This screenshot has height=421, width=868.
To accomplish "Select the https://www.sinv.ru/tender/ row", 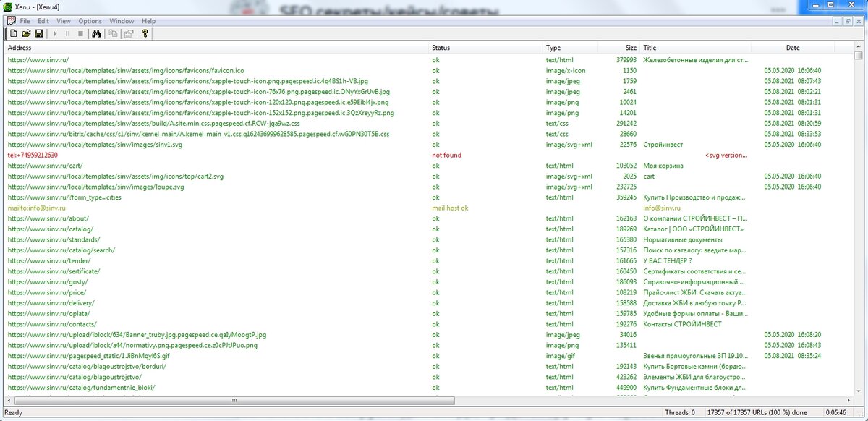I will pyautogui.click(x=48, y=260).
